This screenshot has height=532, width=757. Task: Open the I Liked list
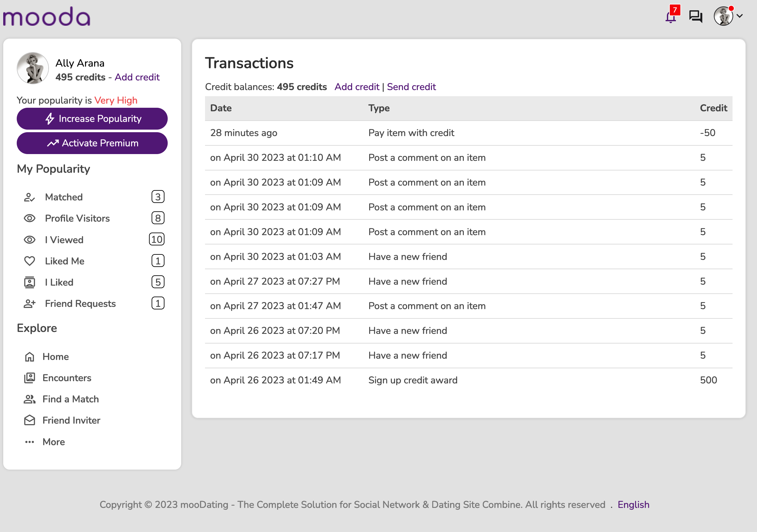tap(59, 282)
